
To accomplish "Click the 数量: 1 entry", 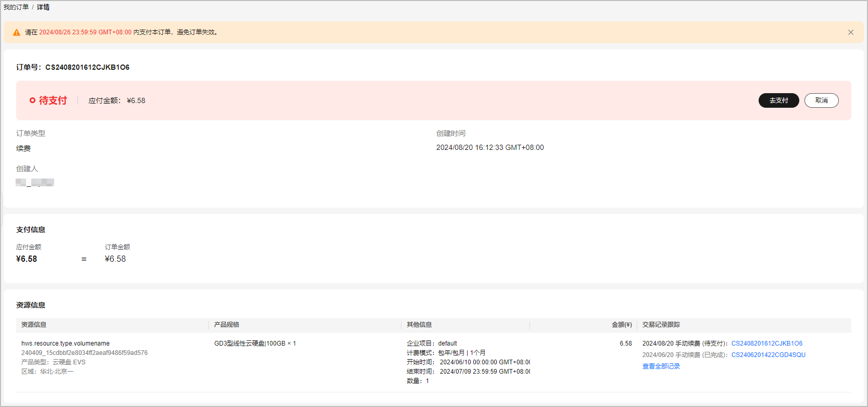I will [418, 381].
